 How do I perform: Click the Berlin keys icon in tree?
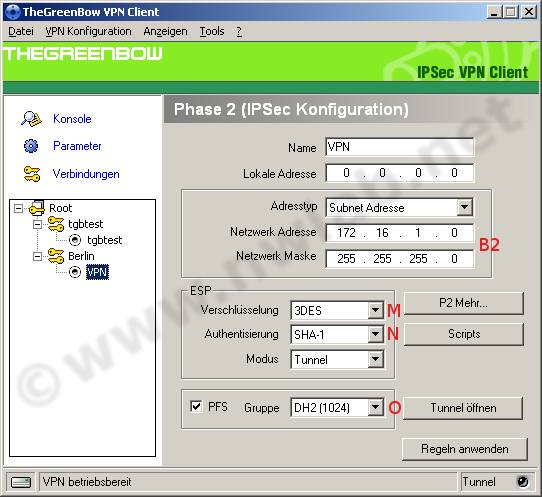(x=56, y=256)
